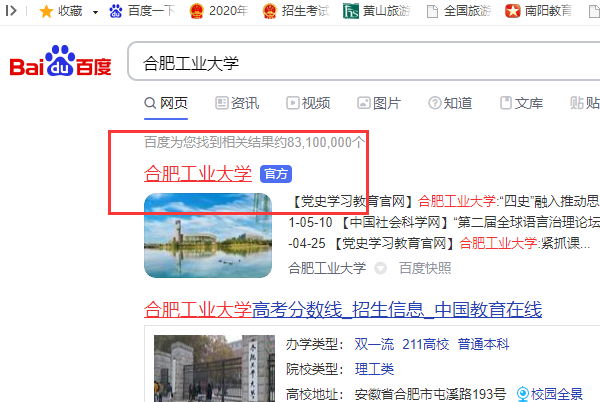Open the 南阳教育 bookmark
The height and width of the screenshot is (402, 600).
(538, 11)
